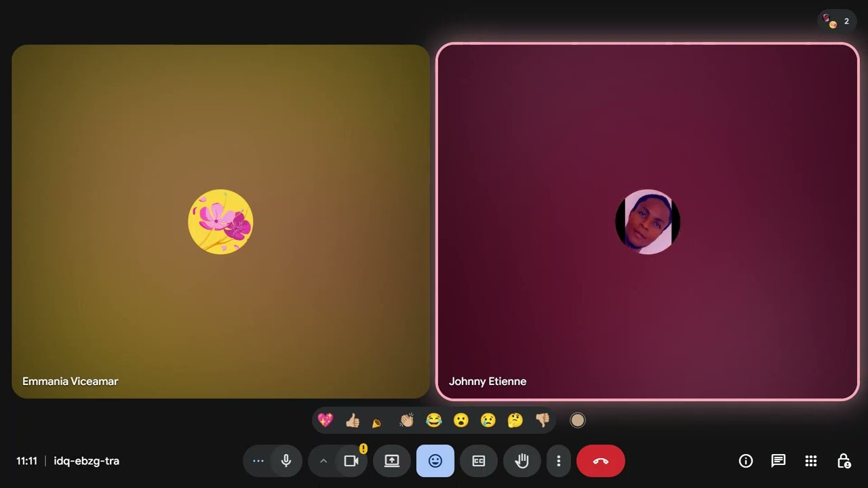Close the emoji reactions bar
Viewport: 868px width, 488px height.
tap(435, 461)
